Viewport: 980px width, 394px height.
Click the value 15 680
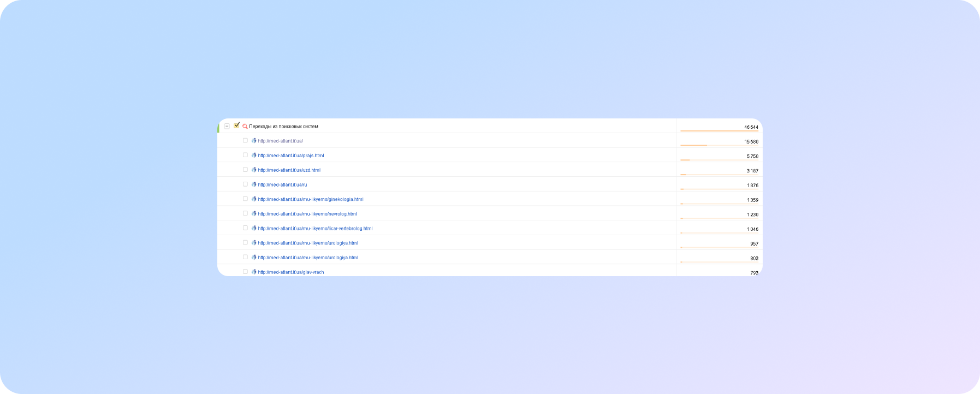[751, 142]
